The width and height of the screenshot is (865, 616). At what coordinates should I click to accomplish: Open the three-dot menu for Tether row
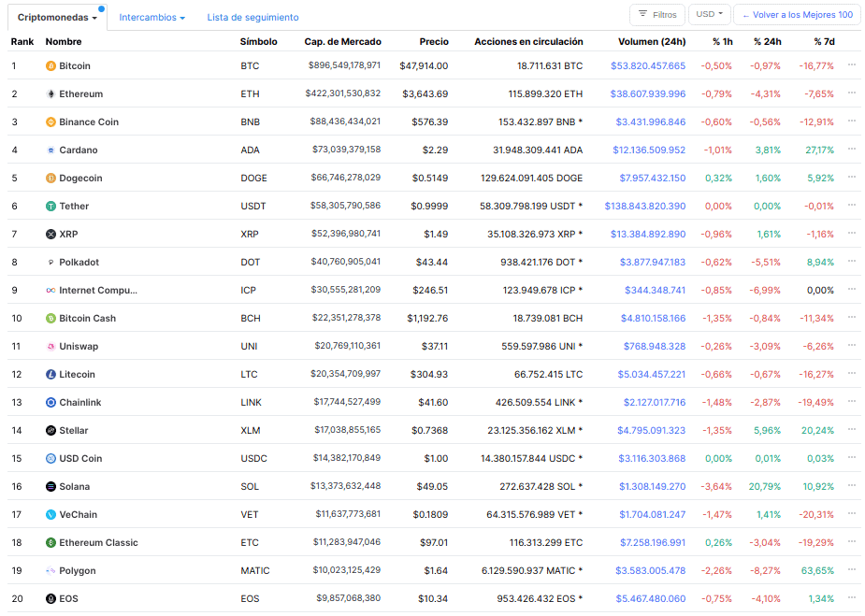pos(852,205)
